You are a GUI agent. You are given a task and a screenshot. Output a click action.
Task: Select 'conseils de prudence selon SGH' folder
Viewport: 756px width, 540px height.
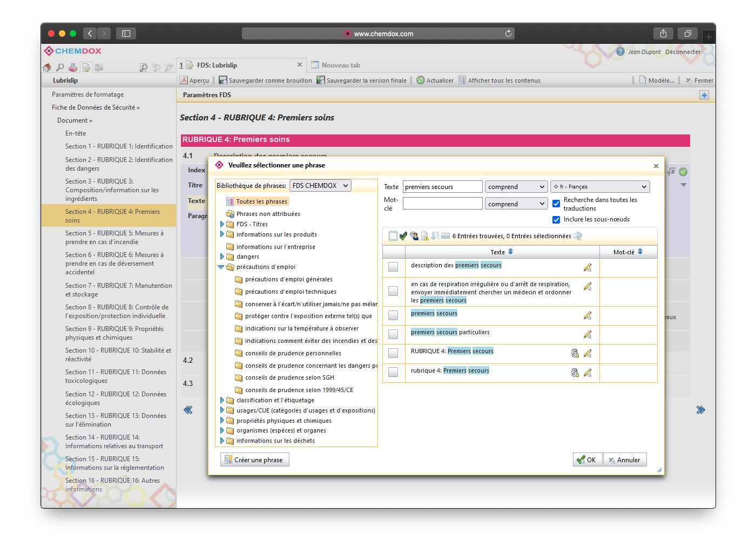tap(285, 377)
